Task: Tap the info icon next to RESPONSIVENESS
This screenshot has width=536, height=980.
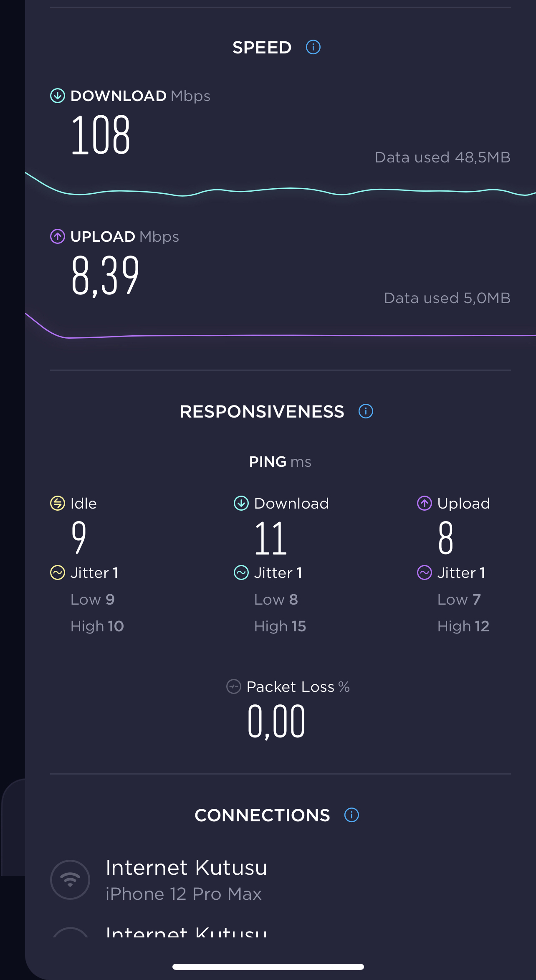Action: (x=366, y=411)
